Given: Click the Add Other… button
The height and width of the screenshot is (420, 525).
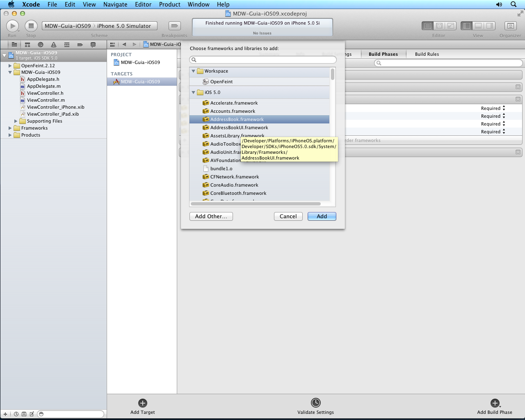Looking at the screenshot, I should [x=211, y=216].
